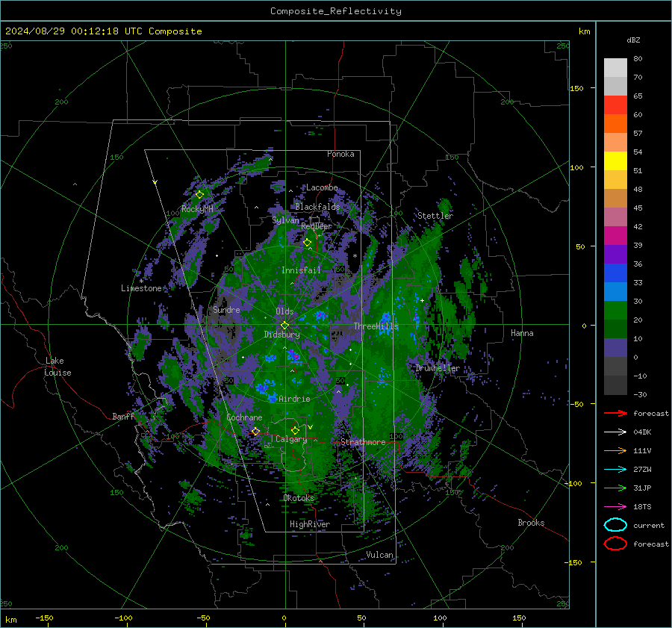Pick the light gray 70-80 dBZ swatch

tap(615, 68)
